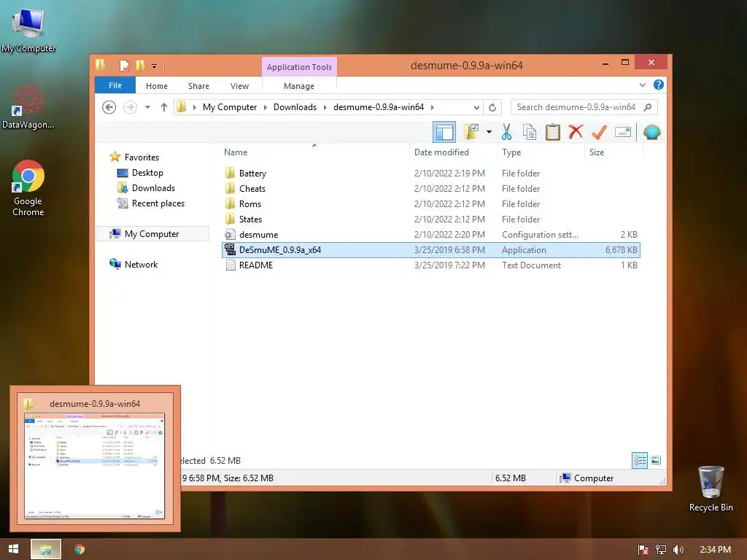Click Favorites in the navigation pane
The image size is (747, 560).
(142, 157)
